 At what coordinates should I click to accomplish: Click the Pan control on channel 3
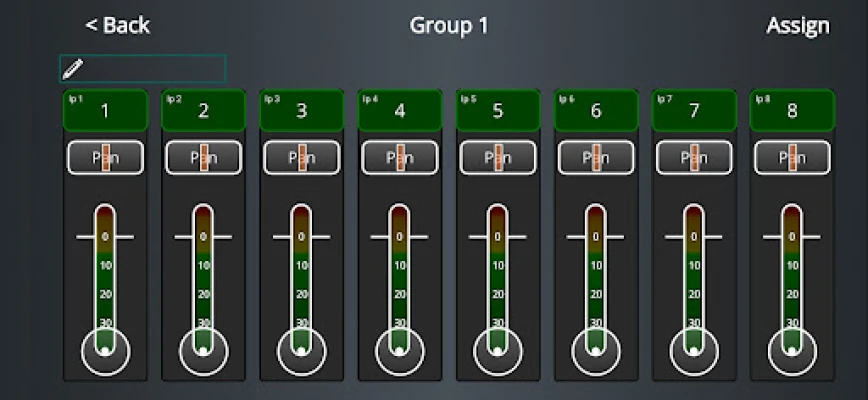coord(301,157)
